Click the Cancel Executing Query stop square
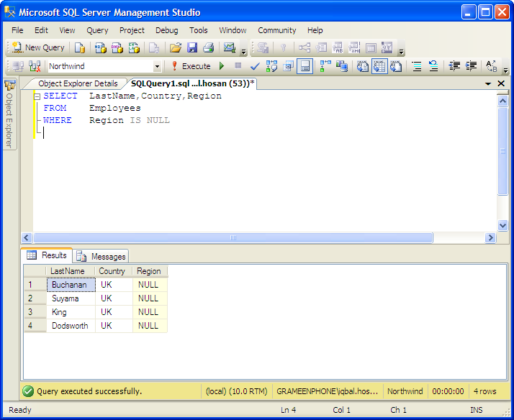 [238, 66]
